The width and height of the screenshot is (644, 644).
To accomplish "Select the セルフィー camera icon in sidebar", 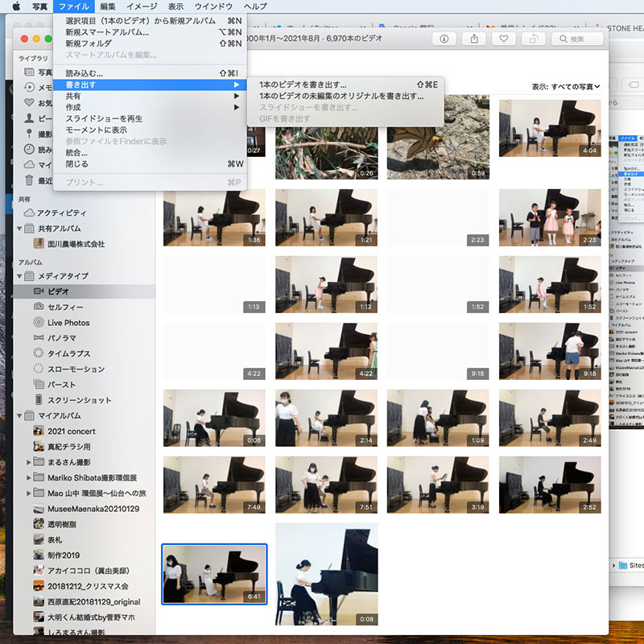I will click(39, 307).
